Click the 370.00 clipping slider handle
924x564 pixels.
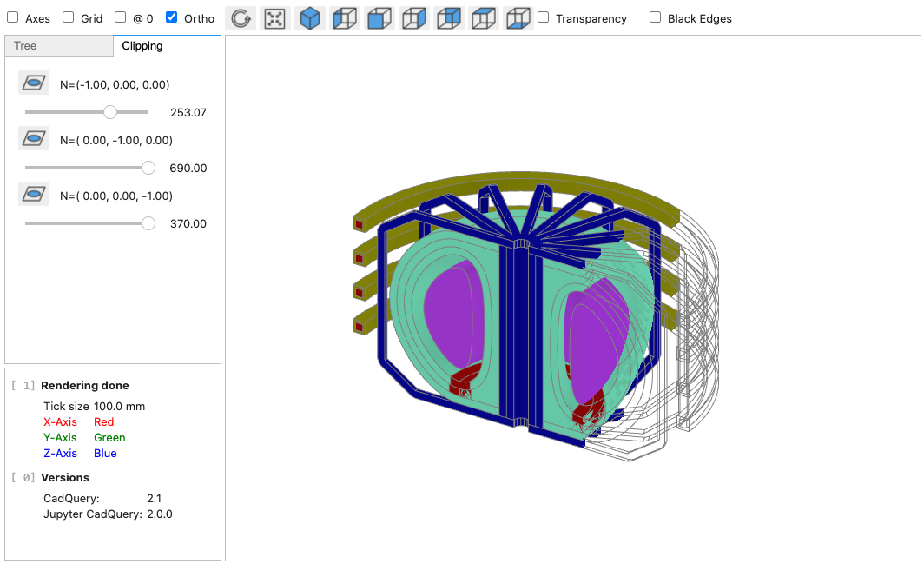pos(148,223)
